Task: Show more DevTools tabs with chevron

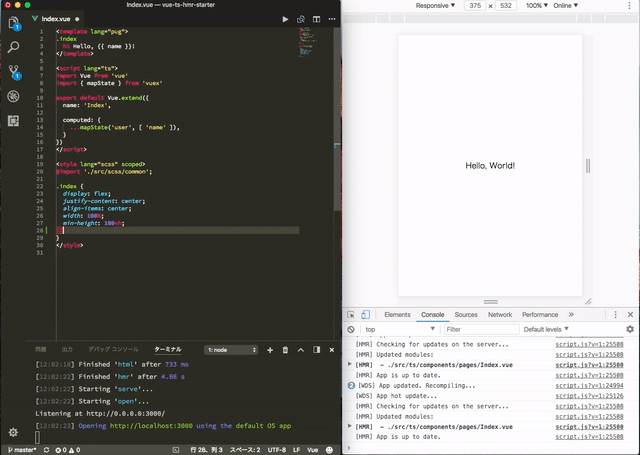Action: click(x=571, y=315)
